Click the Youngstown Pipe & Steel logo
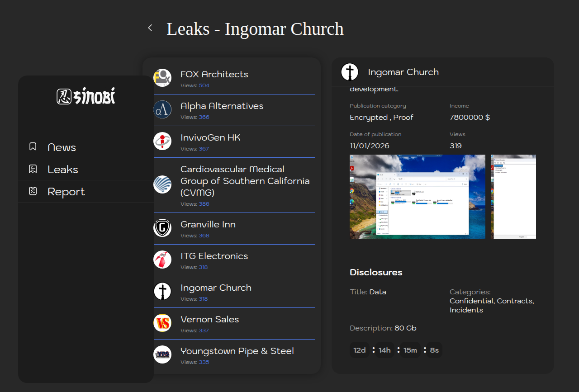579x392 pixels. tap(162, 354)
